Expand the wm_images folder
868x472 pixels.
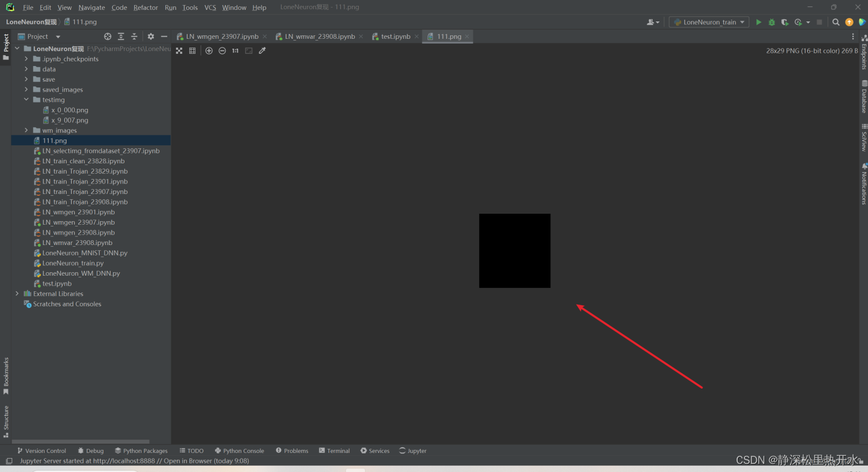26,130
